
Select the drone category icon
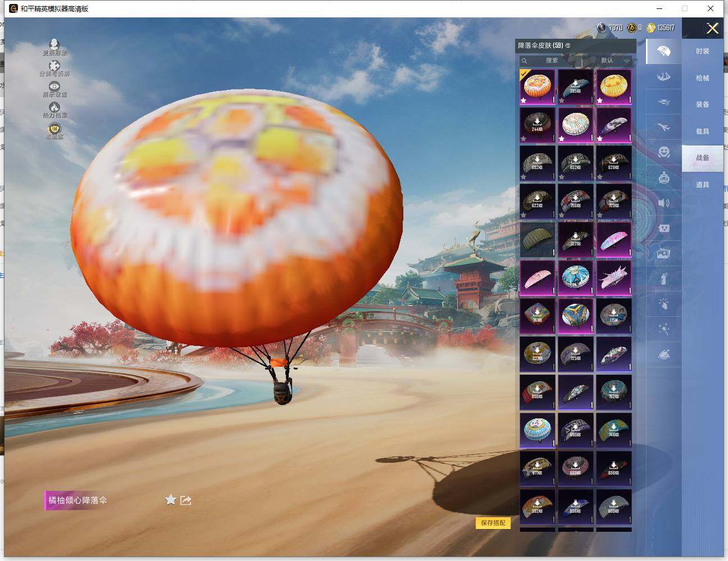pos(663,102)
